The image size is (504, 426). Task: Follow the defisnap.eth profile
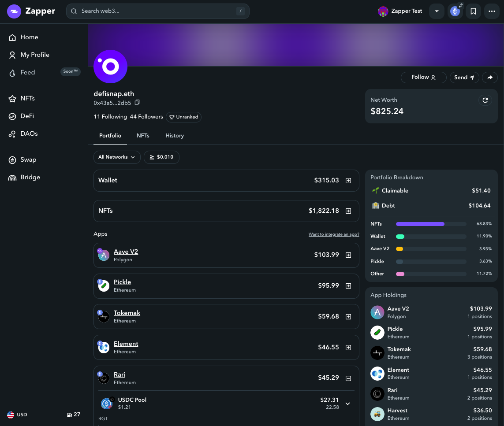pos(423,78)
